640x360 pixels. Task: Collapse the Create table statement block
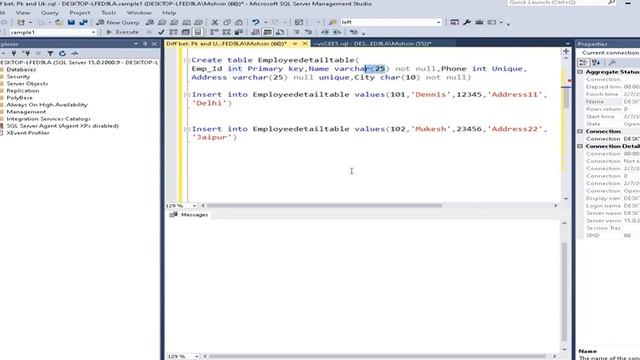pyautogui.click(x=187, y=60)
